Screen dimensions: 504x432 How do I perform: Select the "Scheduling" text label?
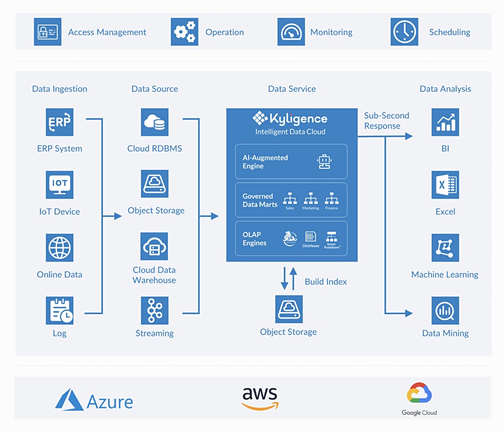click(x=450, y=32)
